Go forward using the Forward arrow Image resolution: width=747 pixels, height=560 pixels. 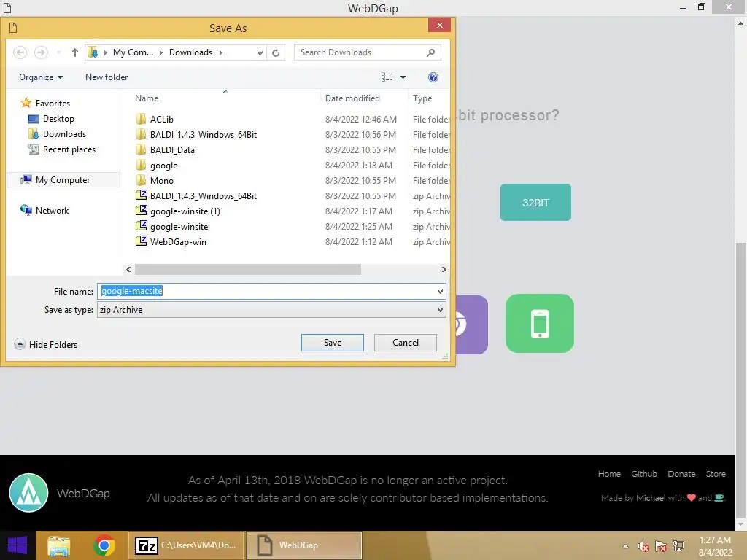[41, 52]
